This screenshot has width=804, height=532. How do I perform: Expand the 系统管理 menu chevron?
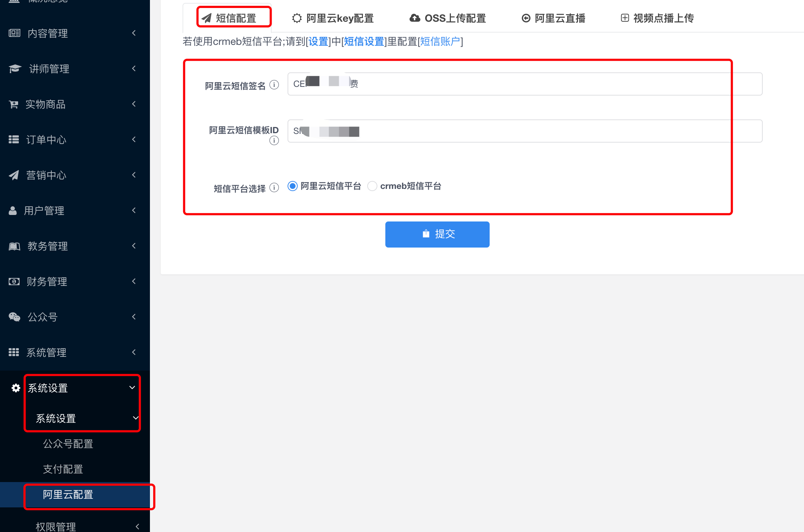tap(134, 352)
